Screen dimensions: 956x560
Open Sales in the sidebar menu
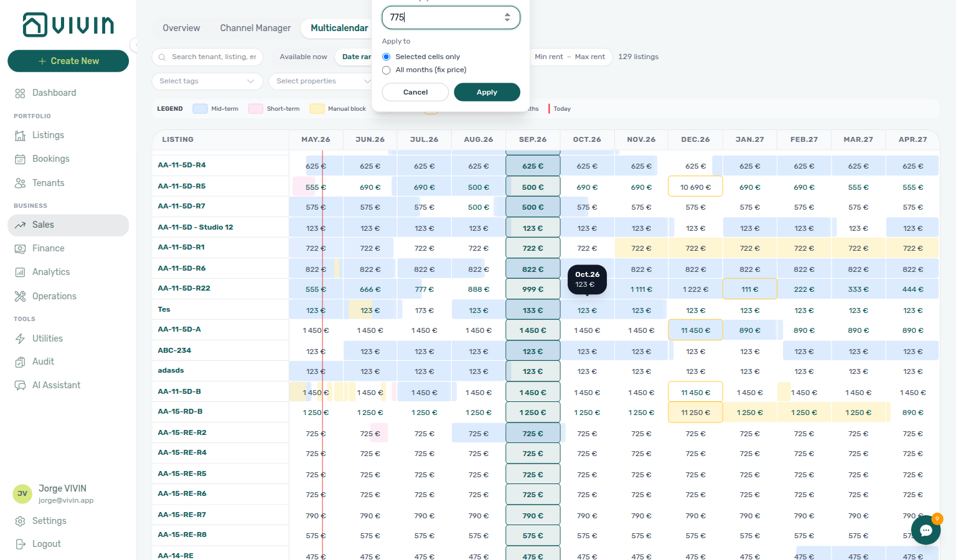pos(68,225)
